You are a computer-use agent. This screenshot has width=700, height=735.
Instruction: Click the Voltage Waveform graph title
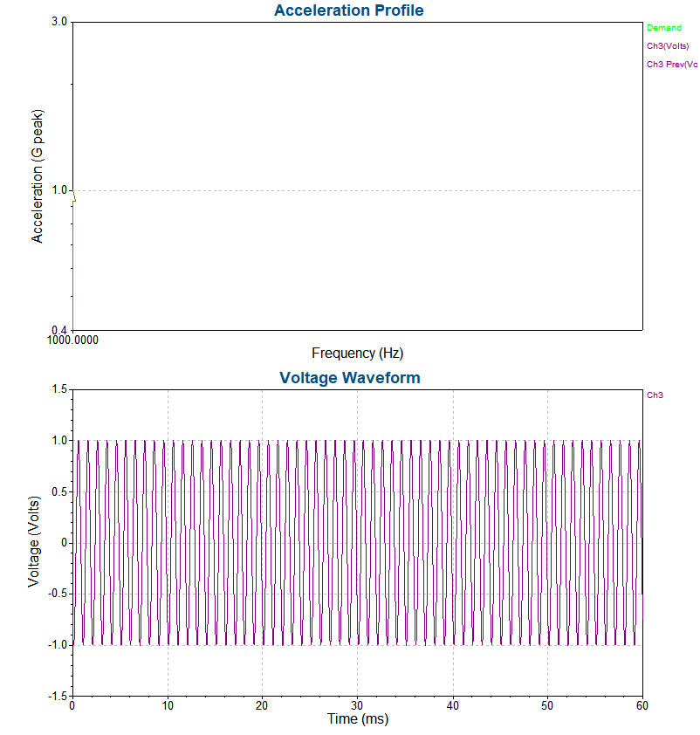(349, 378)
